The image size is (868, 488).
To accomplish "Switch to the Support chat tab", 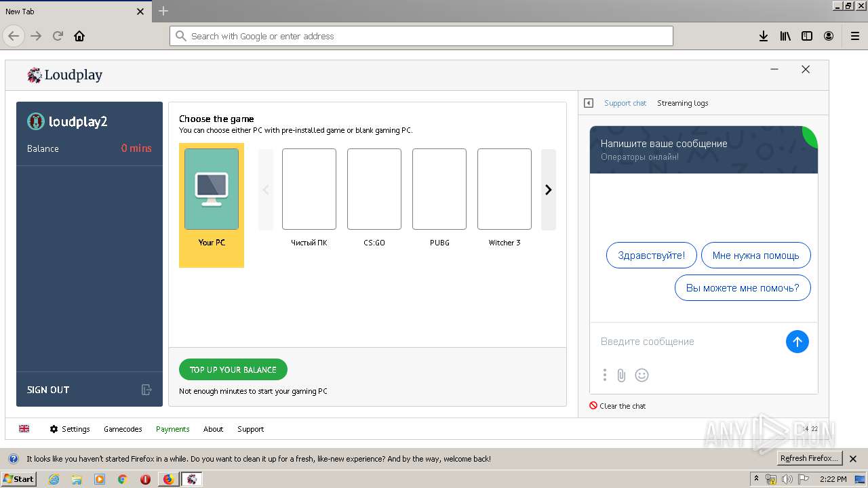I will (x=625, y=103).
